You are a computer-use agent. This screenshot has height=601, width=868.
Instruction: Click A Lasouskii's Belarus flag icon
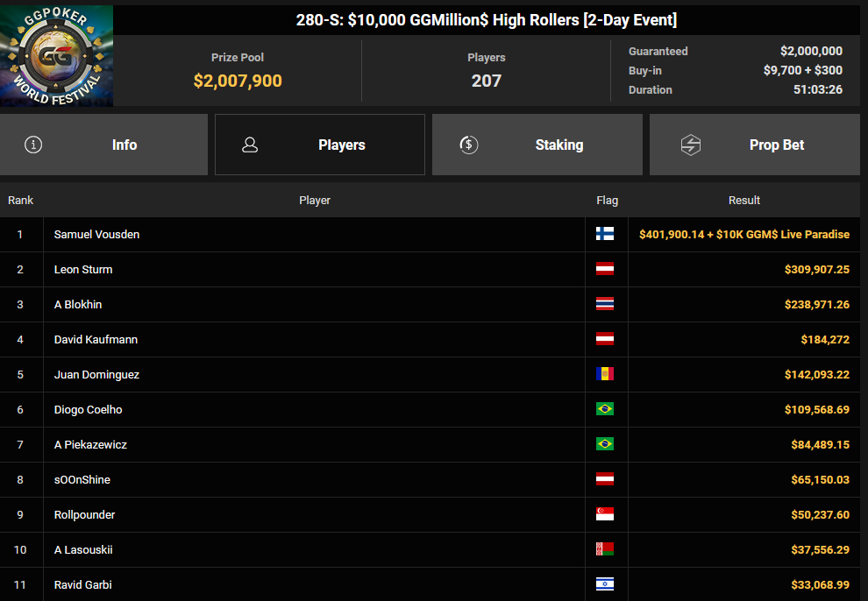click(604, 549)
